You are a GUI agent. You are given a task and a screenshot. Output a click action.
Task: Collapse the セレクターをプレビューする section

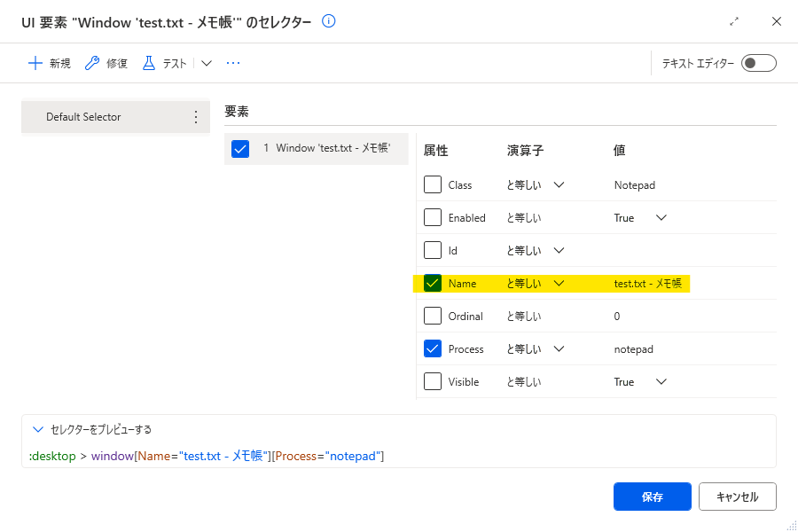[x=37, y=429]
